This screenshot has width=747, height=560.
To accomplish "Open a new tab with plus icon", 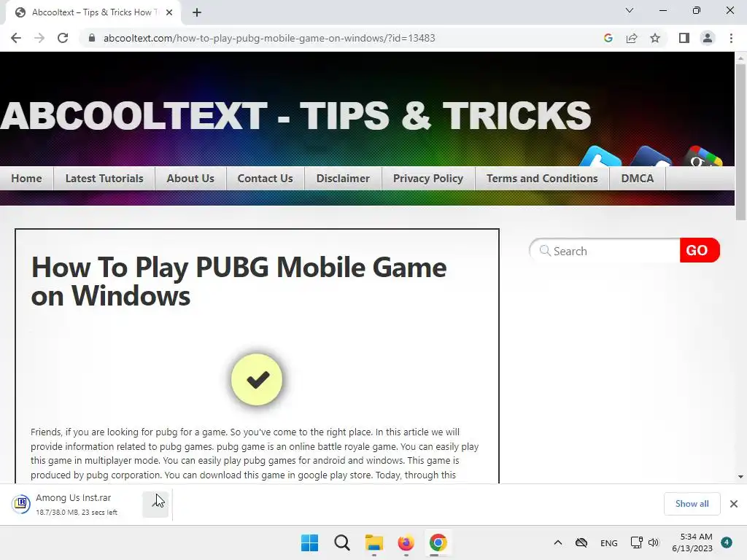I will [197, 12].
